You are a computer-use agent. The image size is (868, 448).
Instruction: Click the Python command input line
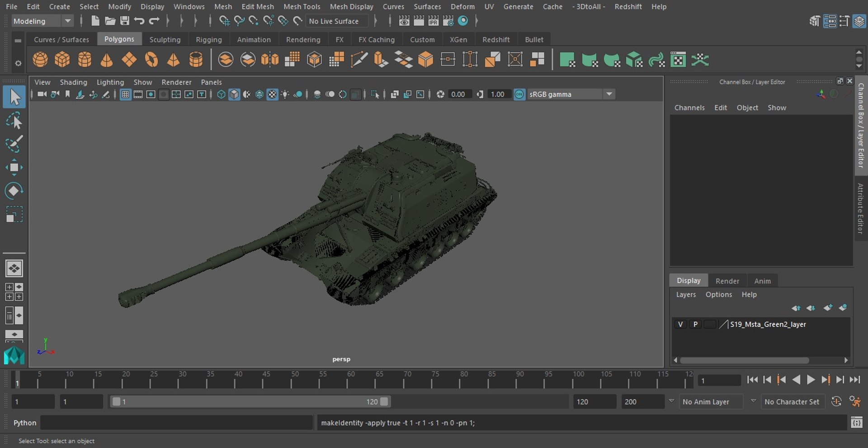(x=177, y=423)
